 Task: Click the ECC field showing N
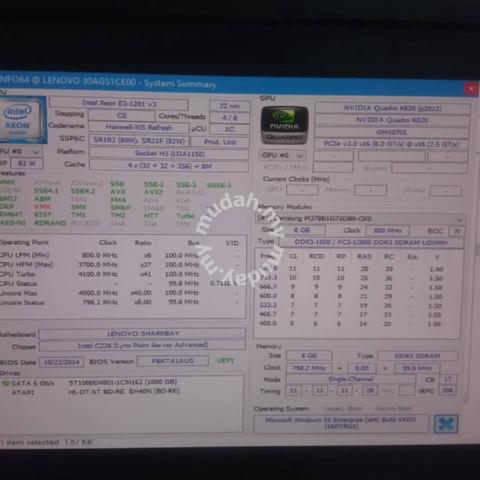(457, 231)
